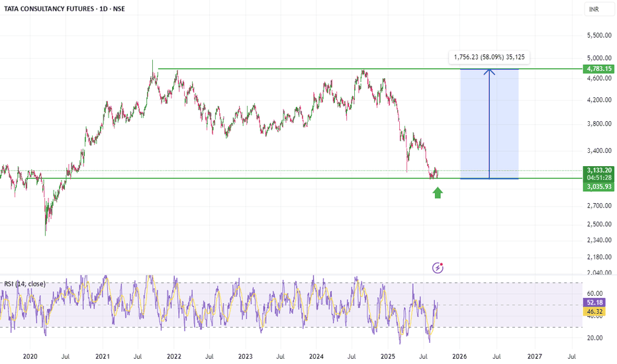The width and height of the screenshot is (617, 364).
Task: Click the 4,783.15 green price label
Action: (x=599, y=69)
